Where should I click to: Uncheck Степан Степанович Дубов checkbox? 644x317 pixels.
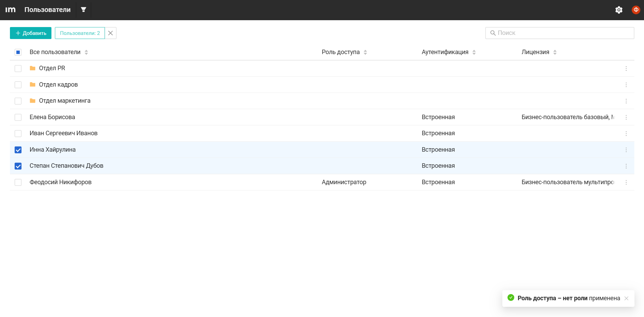point(18,166)
